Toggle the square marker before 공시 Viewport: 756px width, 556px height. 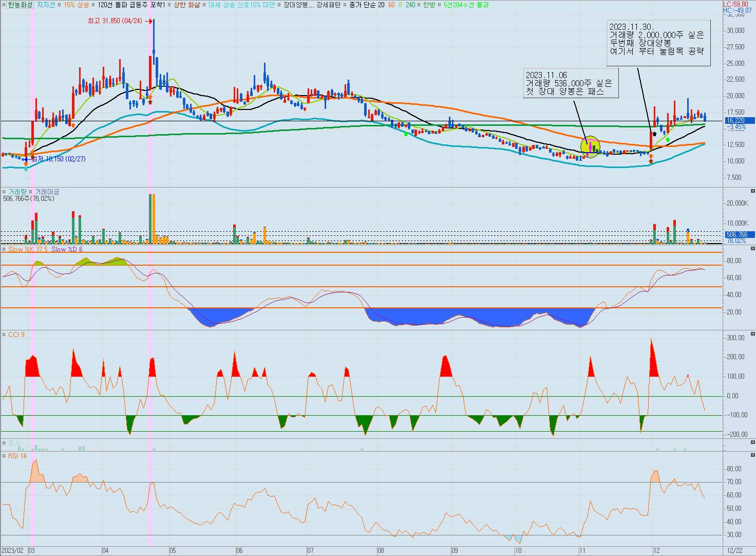[4, 443]
